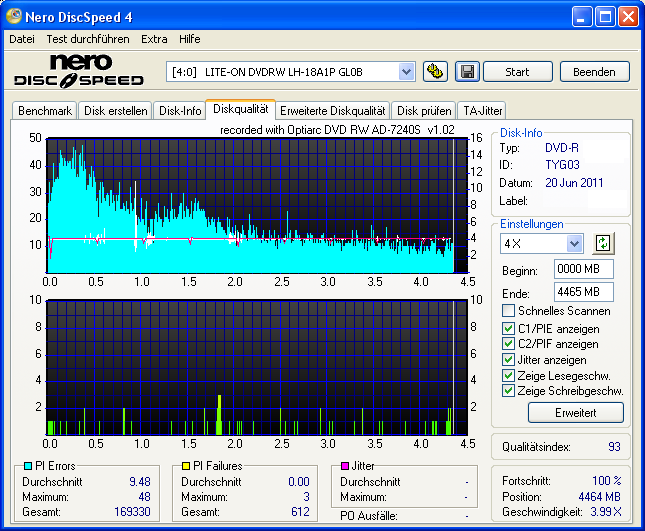This screenshot has width=645, height=531.
Task: Click the magenta Jitter legend swatch
Action: [x=345, y=466]
